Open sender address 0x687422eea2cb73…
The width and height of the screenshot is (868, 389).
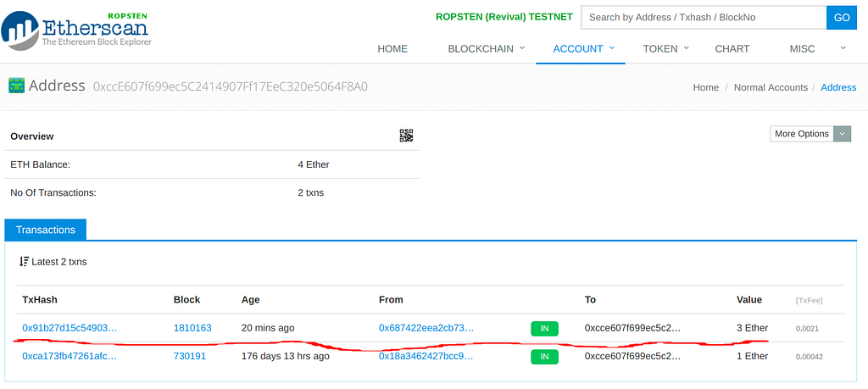click(426, 328)
